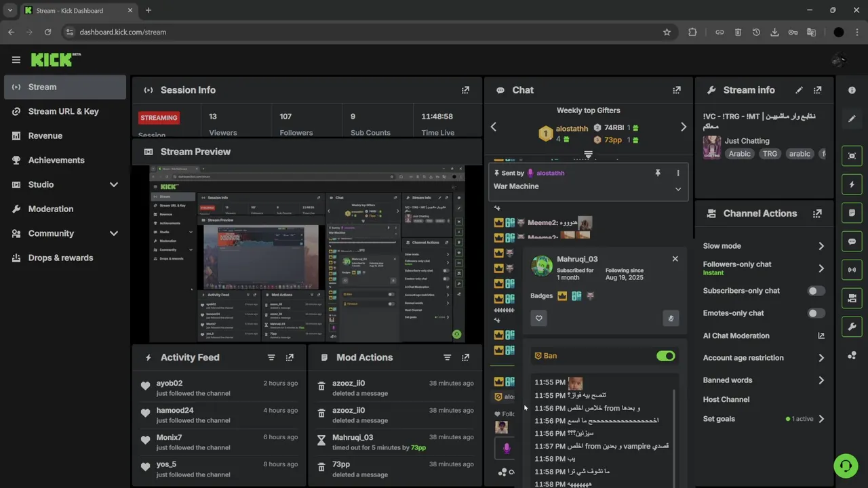Open the hamburger menu beside Kick logo
Screen dimensions: 868x488
[x=16, y=60]
